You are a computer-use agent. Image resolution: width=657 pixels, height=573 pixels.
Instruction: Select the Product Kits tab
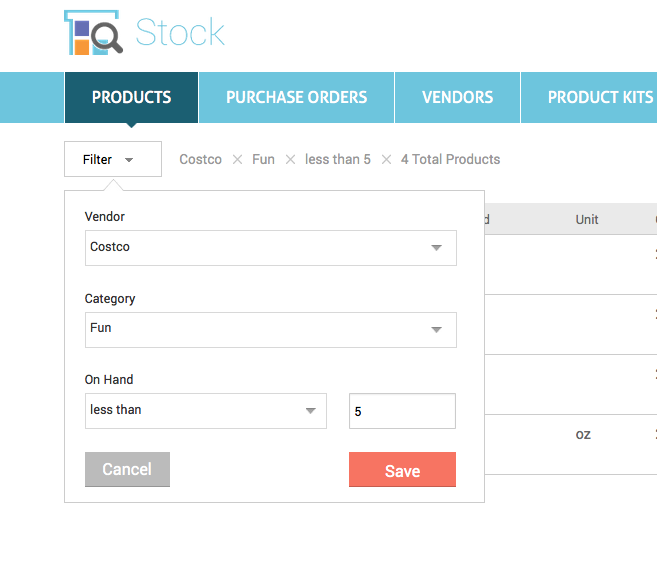600,97
